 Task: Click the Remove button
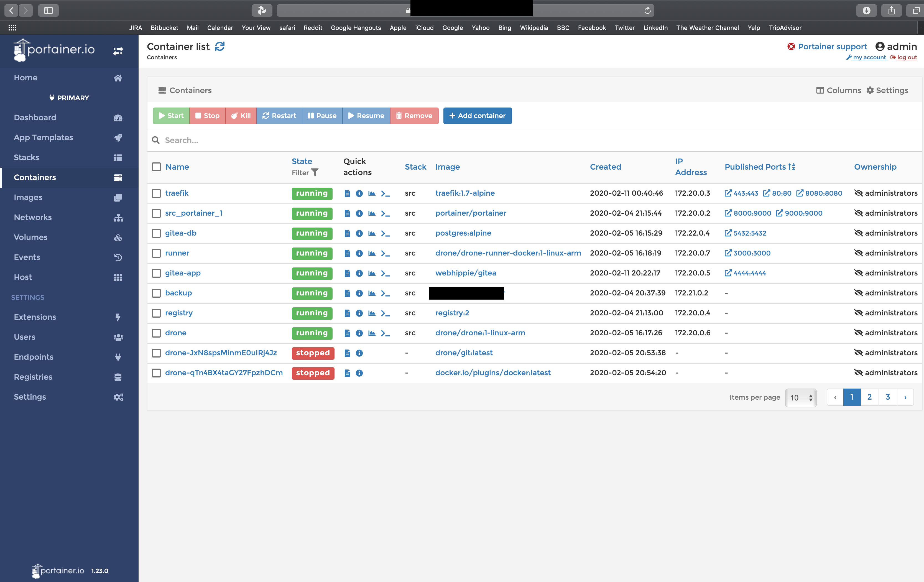click(x=414, y=116)
